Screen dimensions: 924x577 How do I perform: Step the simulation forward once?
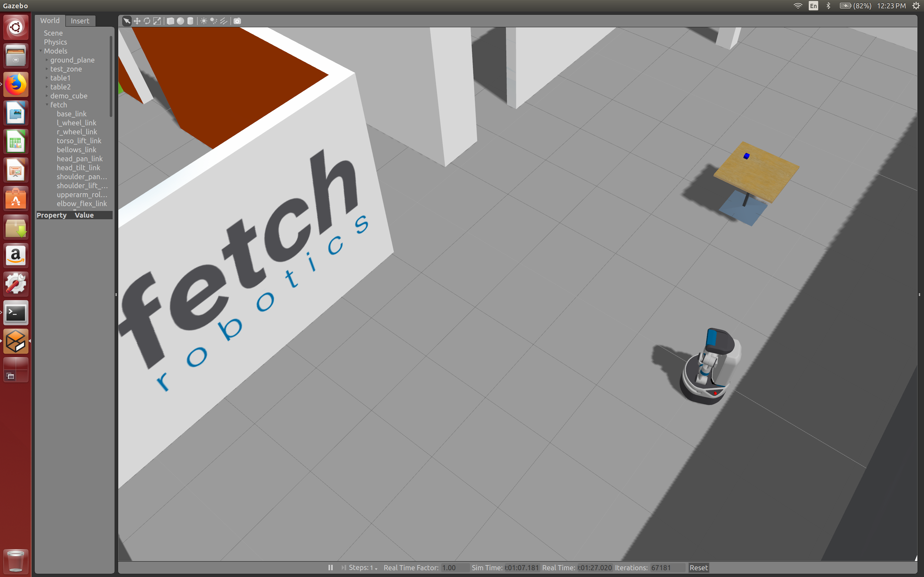click(x=344, y=567)
